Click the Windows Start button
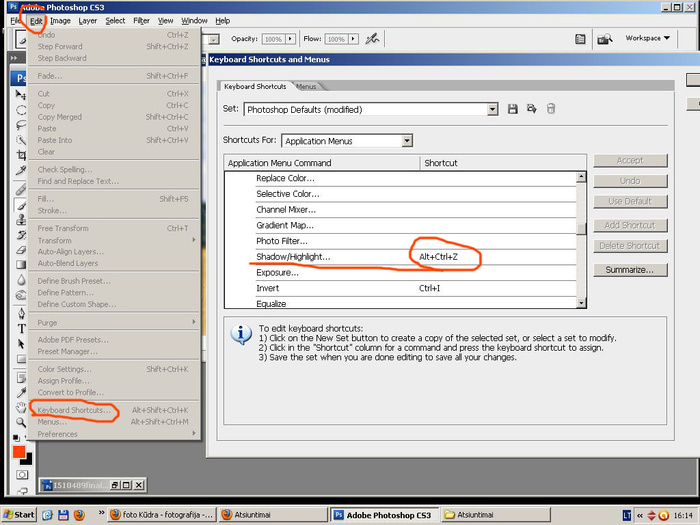 [20, 515]
